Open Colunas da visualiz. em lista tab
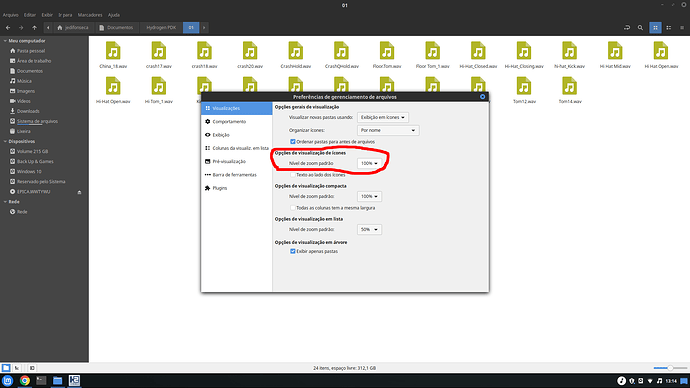The image size is (690, 388). (237, 148)
